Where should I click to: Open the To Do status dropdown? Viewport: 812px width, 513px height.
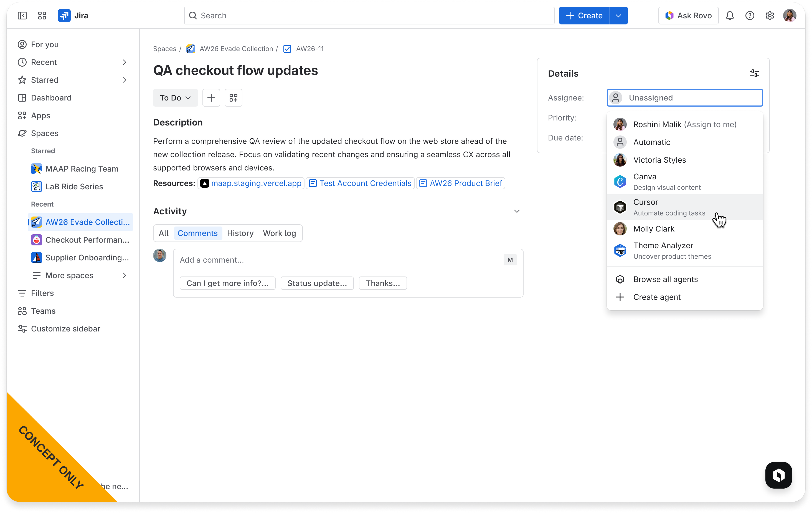coord(175,97)
